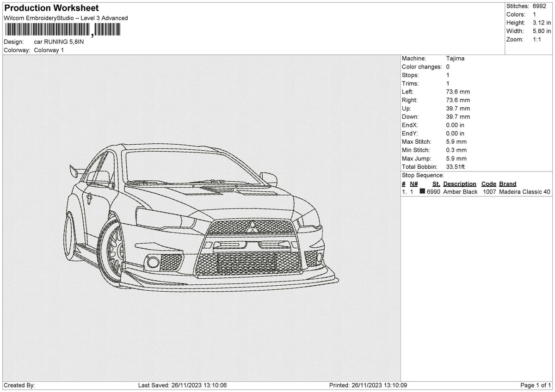
Task: Click the EndX value 0.00 in
Action: pyautogui.click(x=455, y=125)
